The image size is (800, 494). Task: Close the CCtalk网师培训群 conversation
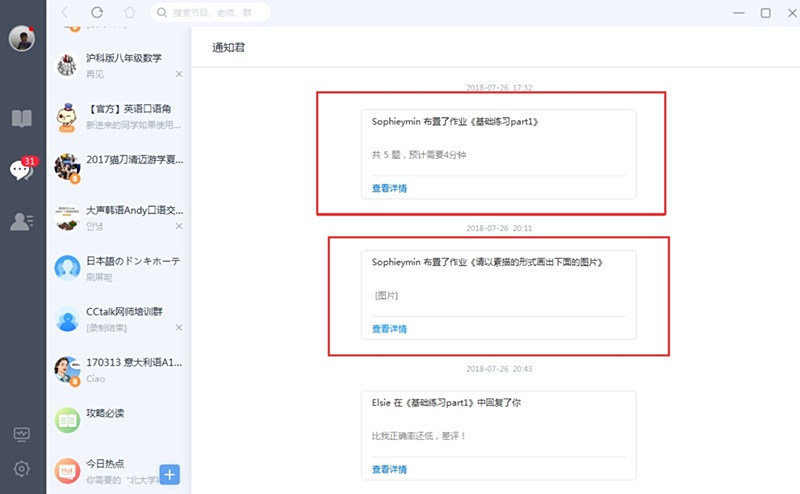[179, 328]
